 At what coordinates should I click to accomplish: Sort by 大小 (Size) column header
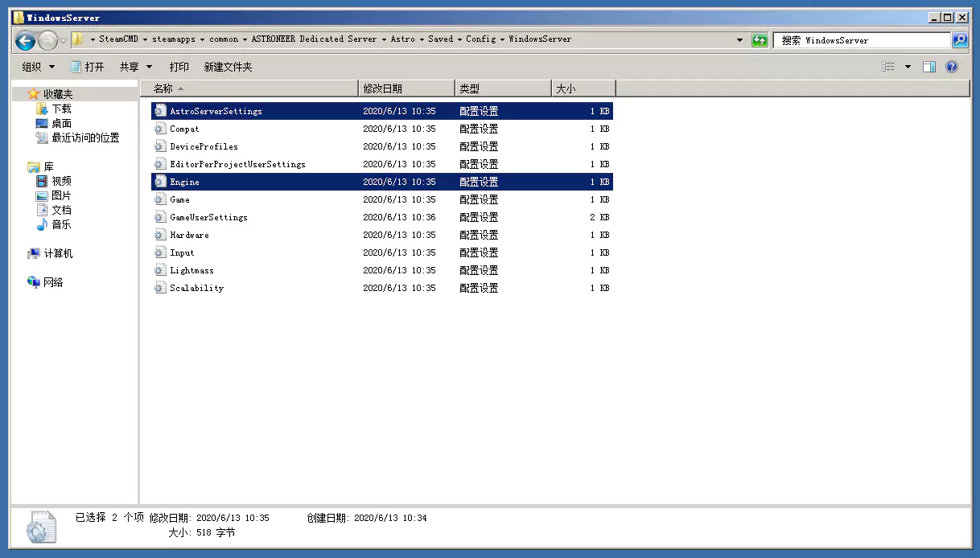click(583, 88)
